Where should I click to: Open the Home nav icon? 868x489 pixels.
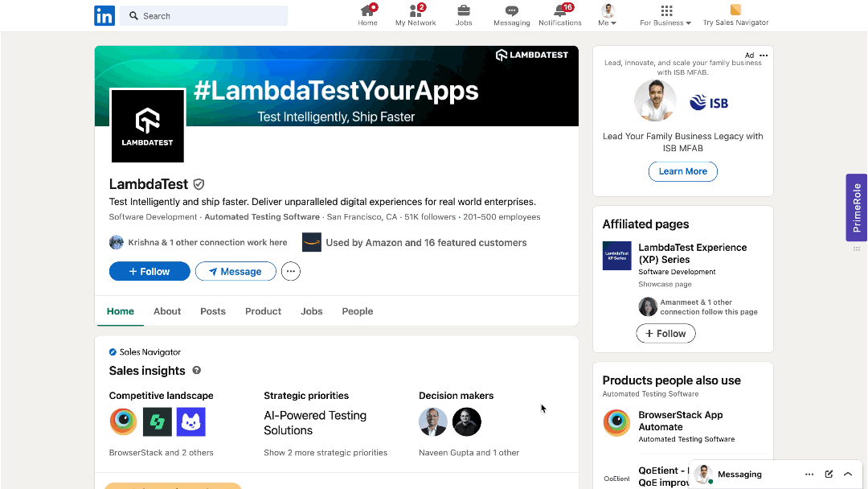[367, 15]
